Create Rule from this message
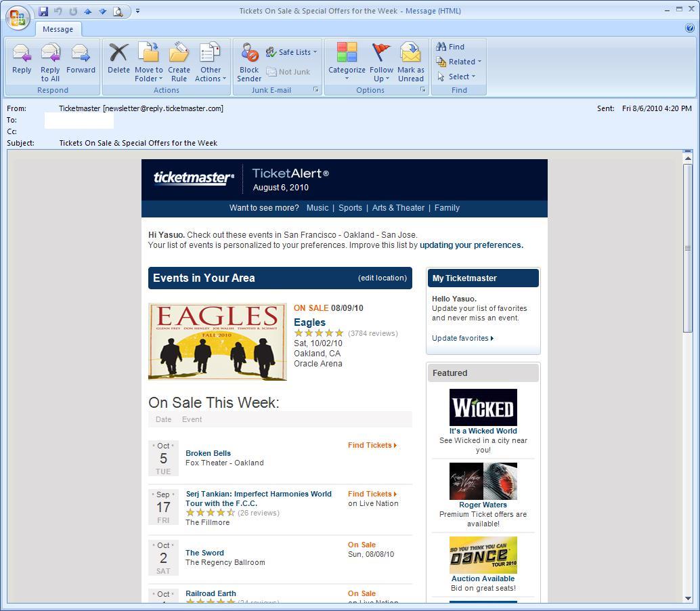Image resolution: width=700 pixels, height=611 pixels. [x=179, y=62]
